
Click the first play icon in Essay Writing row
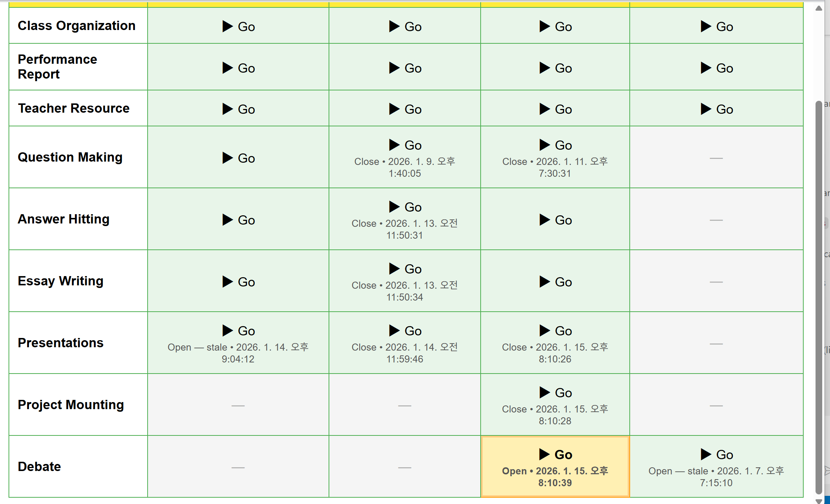[227, 282]
